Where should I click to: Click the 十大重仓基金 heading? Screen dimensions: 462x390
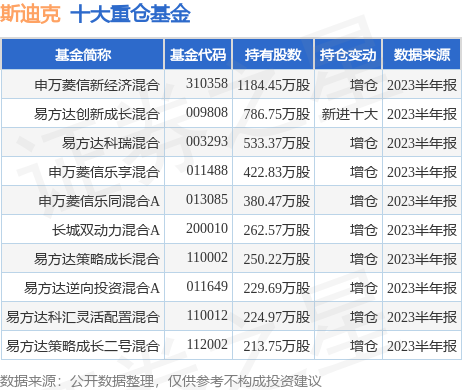[130, 14]
